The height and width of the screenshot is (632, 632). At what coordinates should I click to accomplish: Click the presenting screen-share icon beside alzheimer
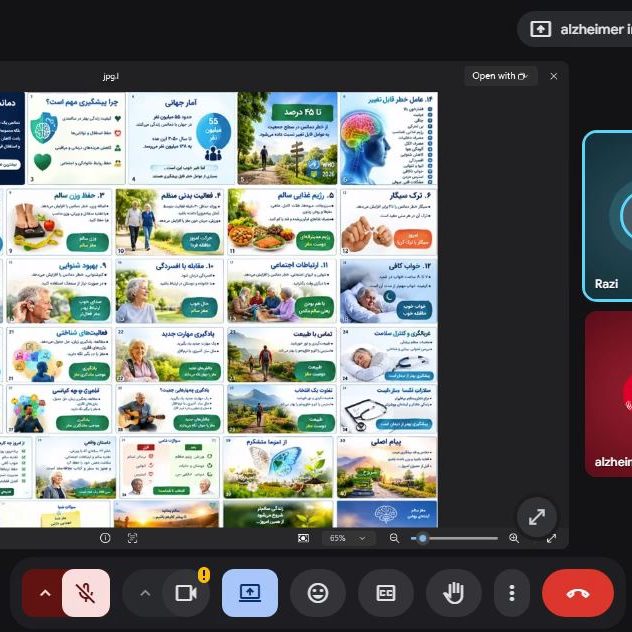(541, 29)
